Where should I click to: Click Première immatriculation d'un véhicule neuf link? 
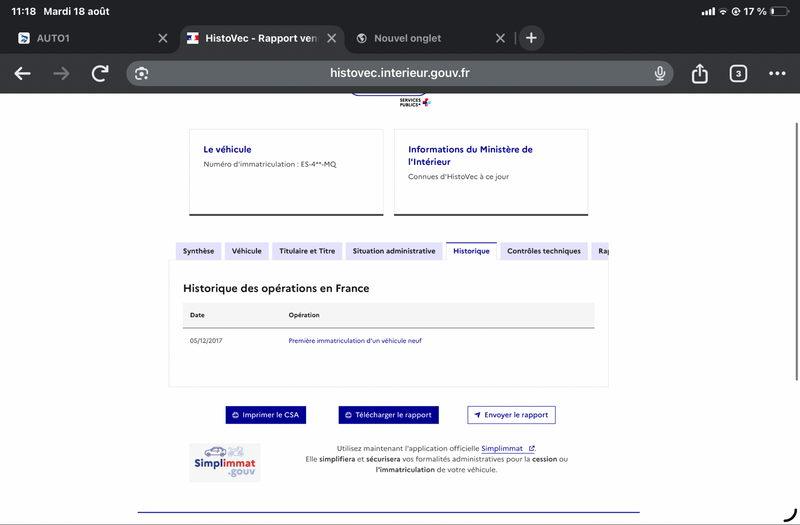[355, 341]
